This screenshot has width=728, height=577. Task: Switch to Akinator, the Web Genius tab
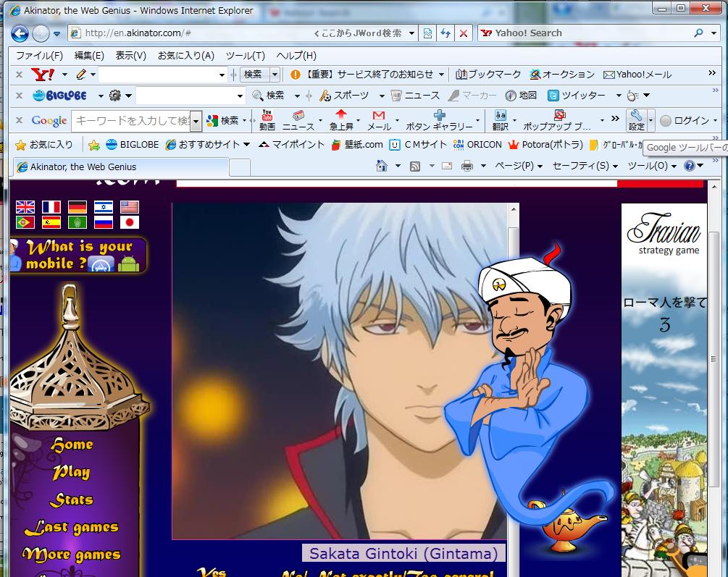tap(121, 167)
